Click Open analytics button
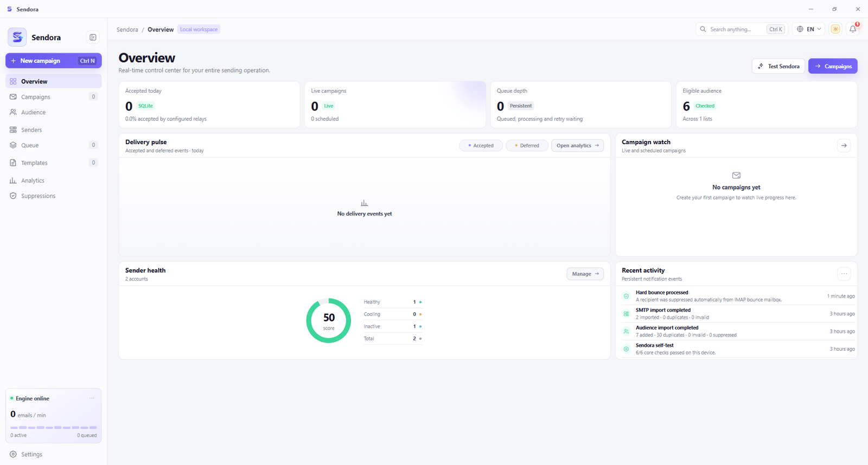The width and height of the screenshot is (868, 465). click(x=578, y=145)
